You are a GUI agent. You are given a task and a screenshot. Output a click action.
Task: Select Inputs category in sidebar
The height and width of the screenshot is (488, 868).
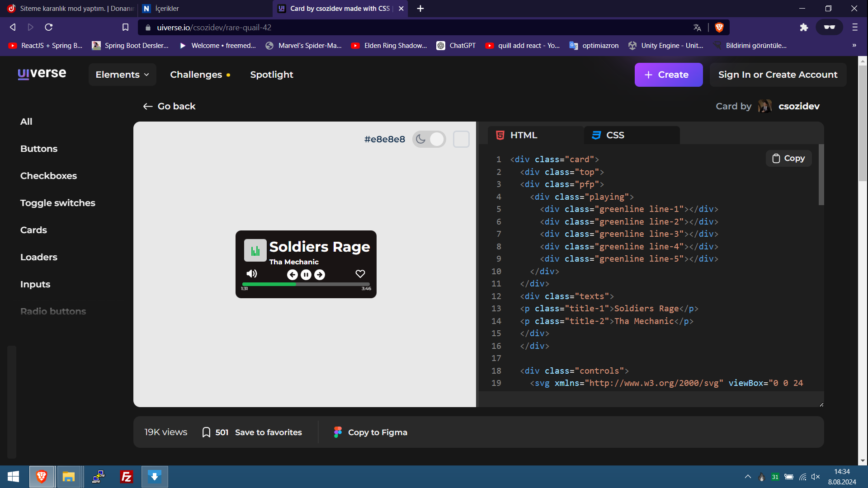(x=35, y=284)
